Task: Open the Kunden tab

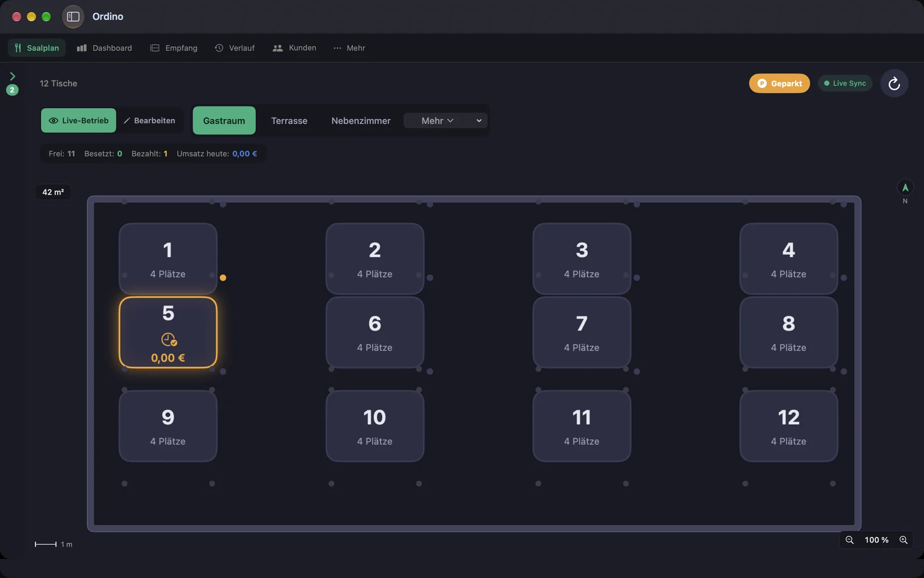Action: coord(294,48)
